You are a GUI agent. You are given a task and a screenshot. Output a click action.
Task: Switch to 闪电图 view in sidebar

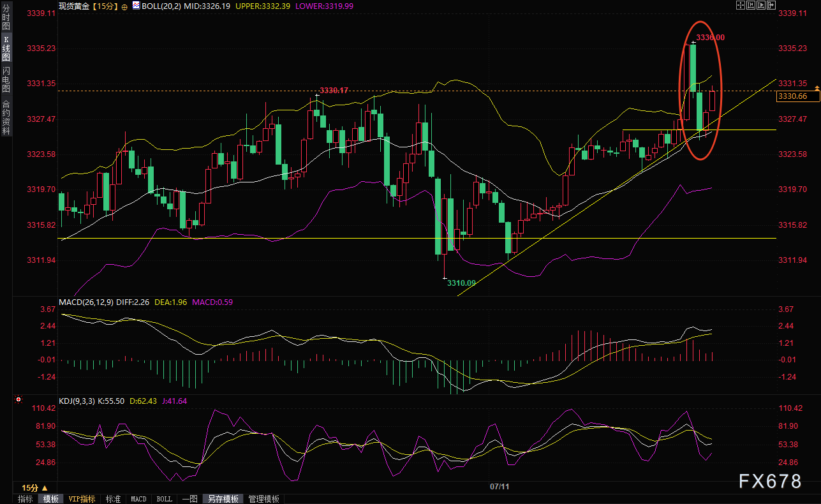6,79
